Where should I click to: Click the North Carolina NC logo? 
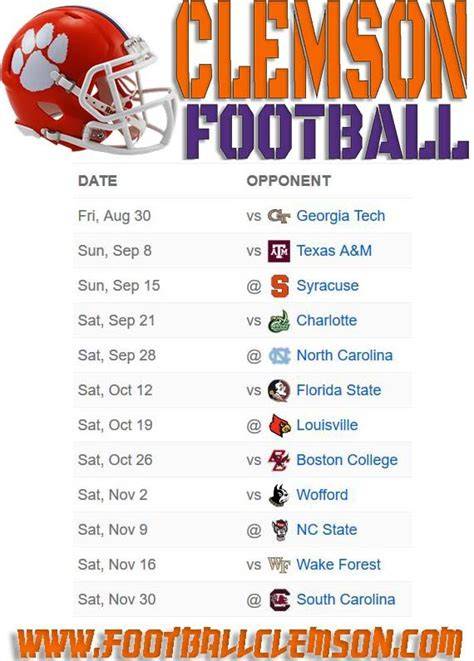point(279,356)
